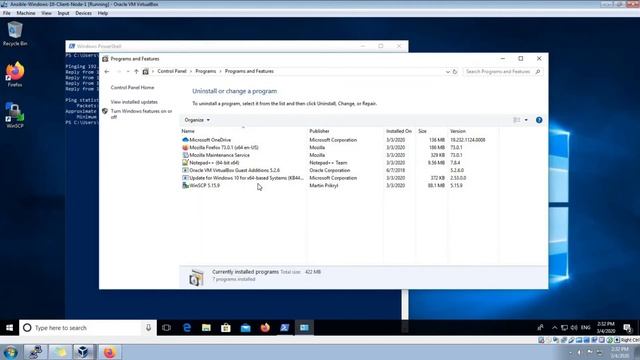Open Task View on the guest taskbar
The height and width of the screenshot is (360, 640).
pyautogui.click(x=167, y=328)
